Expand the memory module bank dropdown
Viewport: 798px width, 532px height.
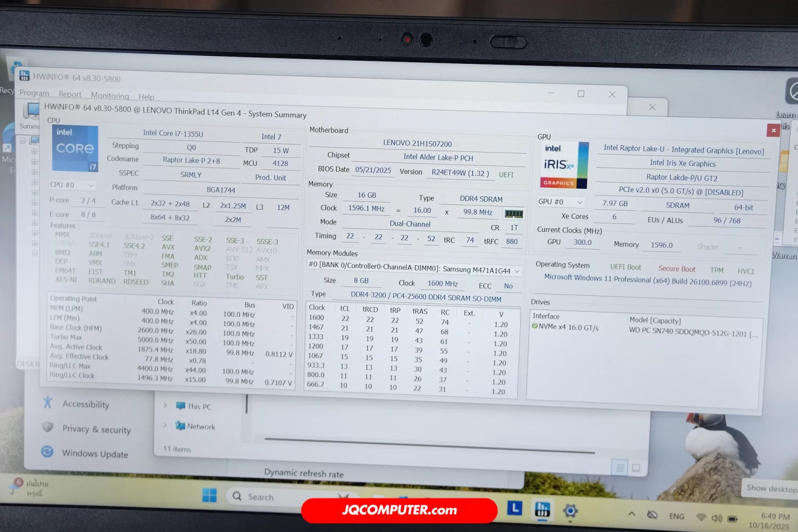(x=517, y=271)
